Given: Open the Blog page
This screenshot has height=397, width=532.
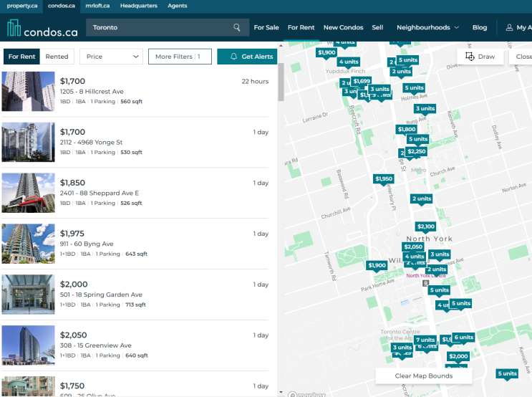Looking at the screenshot, I should pyautogui.click(x=480, y=27).
